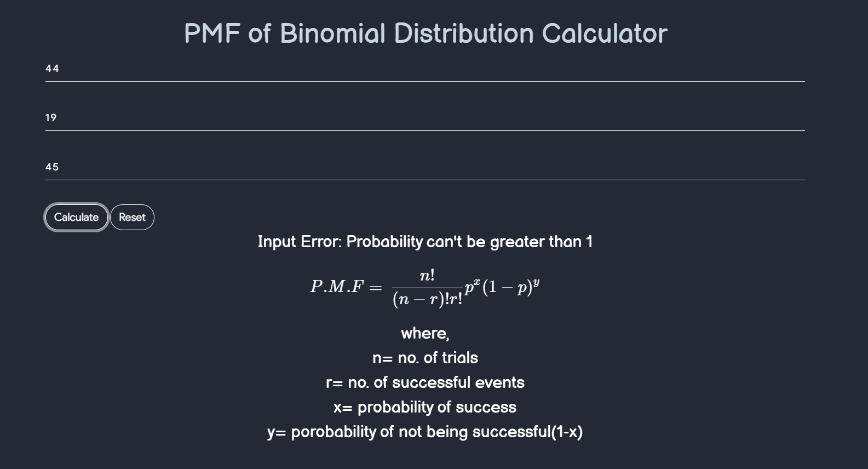Click the 'where,' label

pyautogui.click(x=424, y=333)
